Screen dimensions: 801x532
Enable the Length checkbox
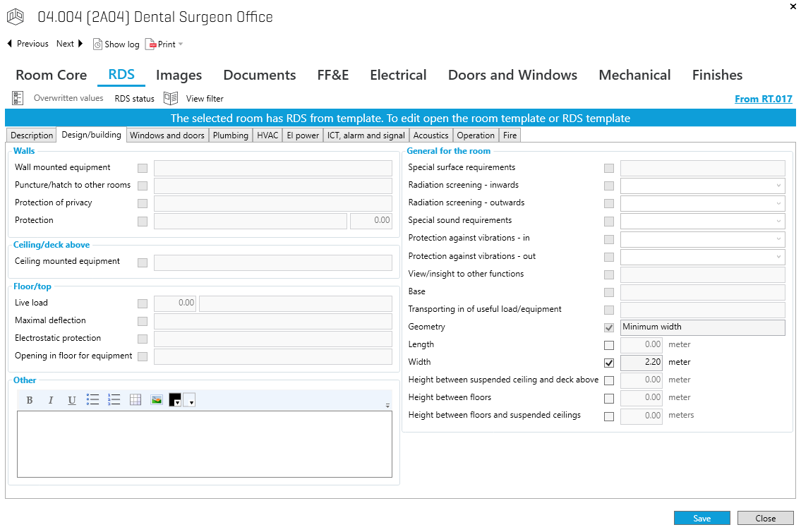tap(609, 345)
